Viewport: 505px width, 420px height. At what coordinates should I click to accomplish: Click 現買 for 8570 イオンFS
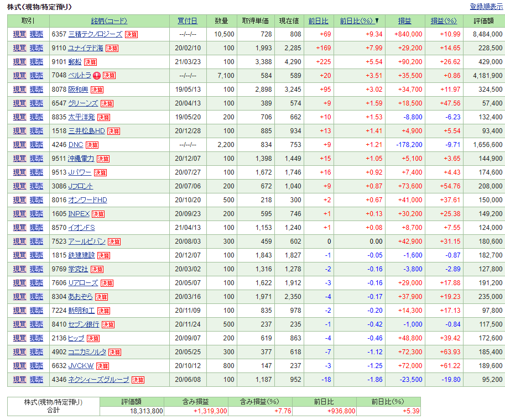tap(19, 228)
